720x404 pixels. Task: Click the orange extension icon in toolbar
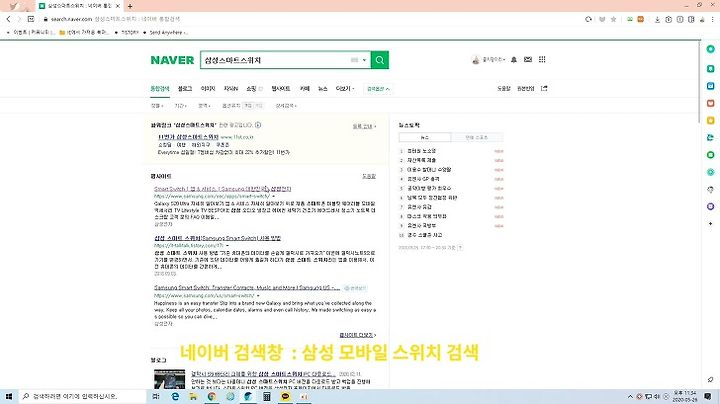tap(641, 19)
